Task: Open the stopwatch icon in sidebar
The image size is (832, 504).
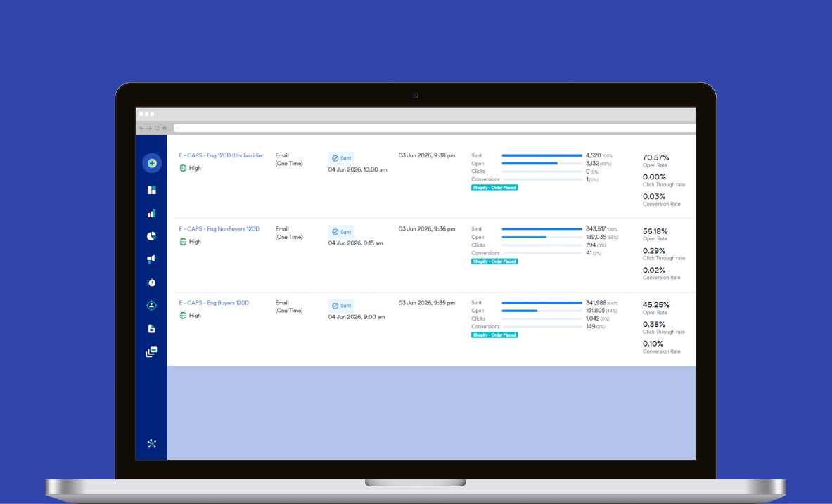Action: click(152, 283)
